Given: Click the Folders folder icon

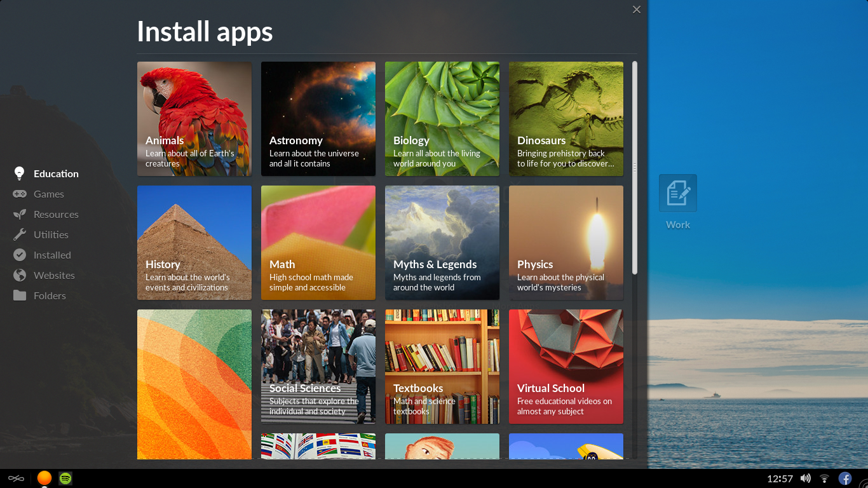Looking at the screenshot, I should point(20,295).
